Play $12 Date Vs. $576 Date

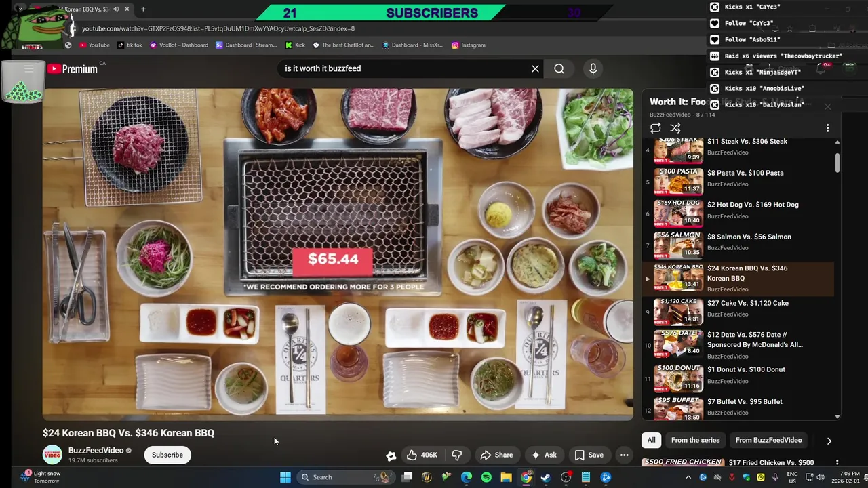738,344
